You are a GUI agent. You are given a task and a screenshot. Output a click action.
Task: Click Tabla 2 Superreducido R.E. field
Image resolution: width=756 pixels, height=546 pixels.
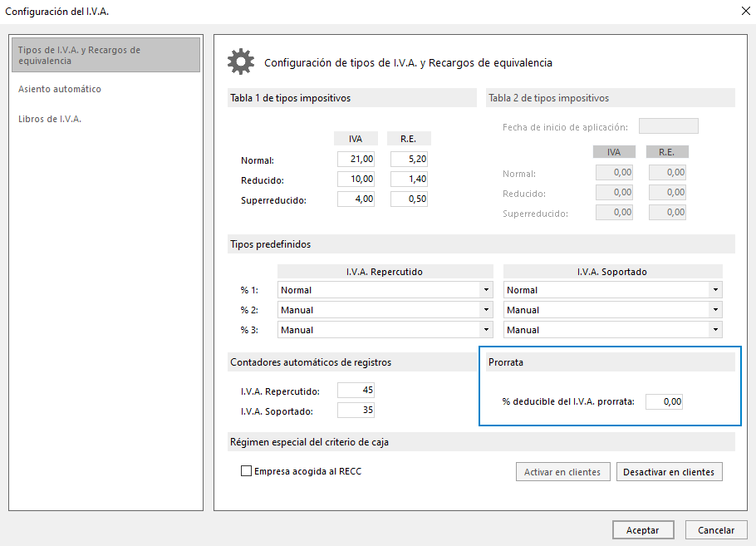(x=667, y=212)
